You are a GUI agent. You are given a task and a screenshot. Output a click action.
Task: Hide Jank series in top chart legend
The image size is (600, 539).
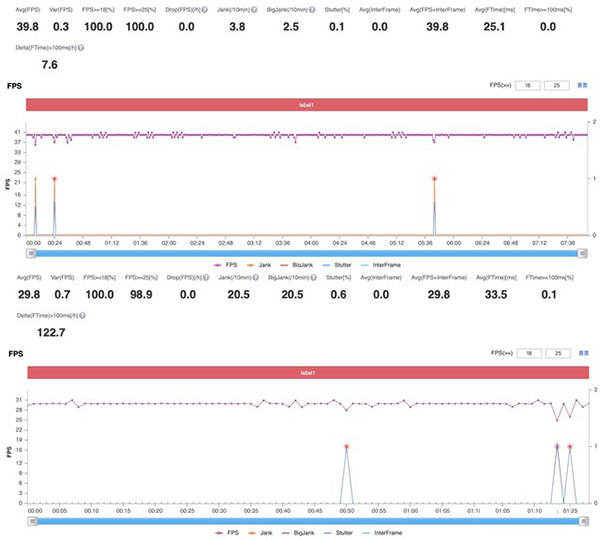click(x=260, y=265)
